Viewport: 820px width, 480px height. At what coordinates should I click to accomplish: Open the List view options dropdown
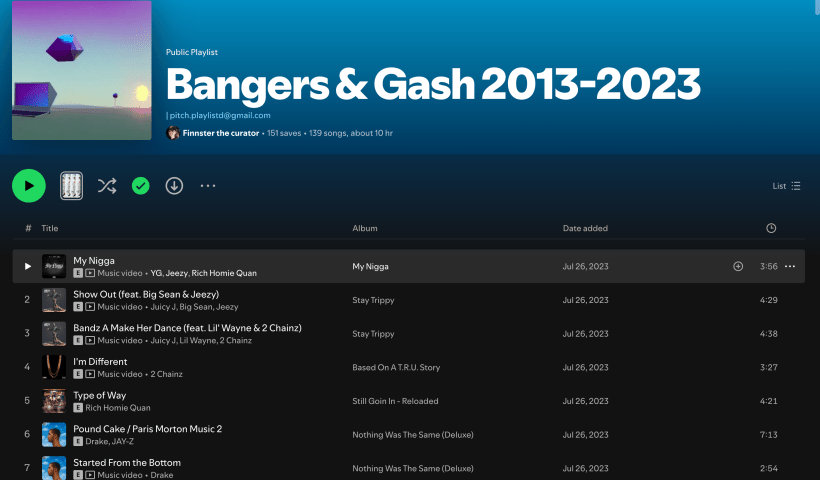(787, 186)
